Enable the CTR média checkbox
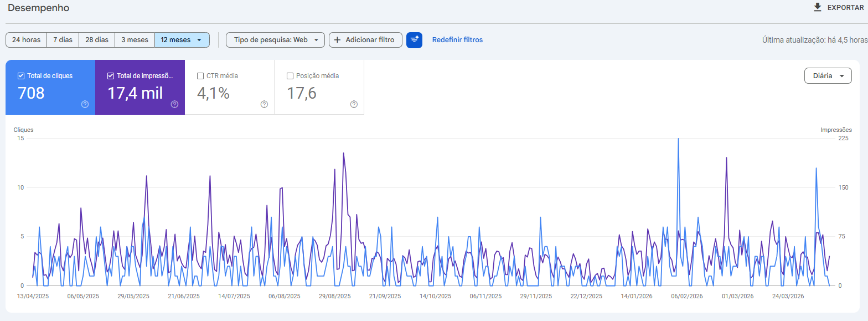The image size is (868, 321). click(x=200, y=76)
